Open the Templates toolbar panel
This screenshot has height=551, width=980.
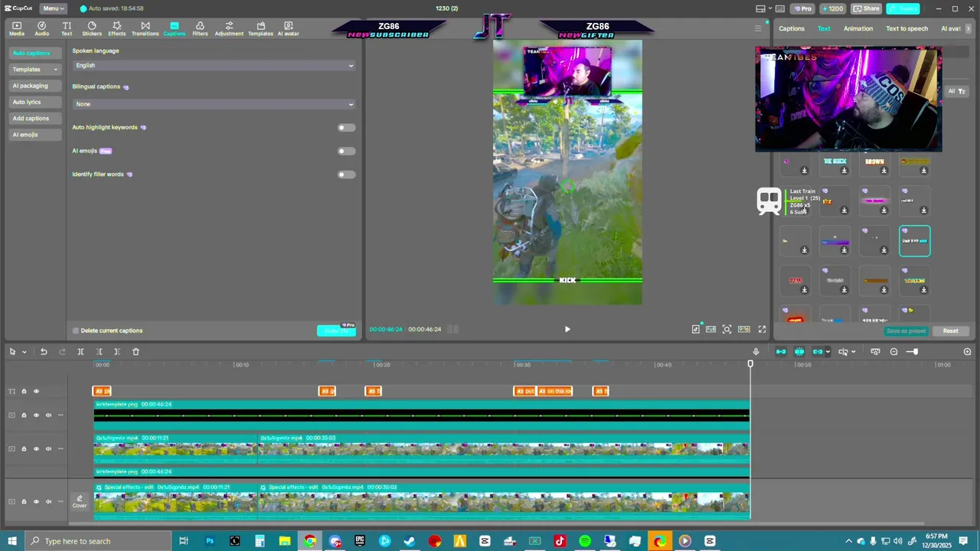pyautogui.click(x=260, y=29)
